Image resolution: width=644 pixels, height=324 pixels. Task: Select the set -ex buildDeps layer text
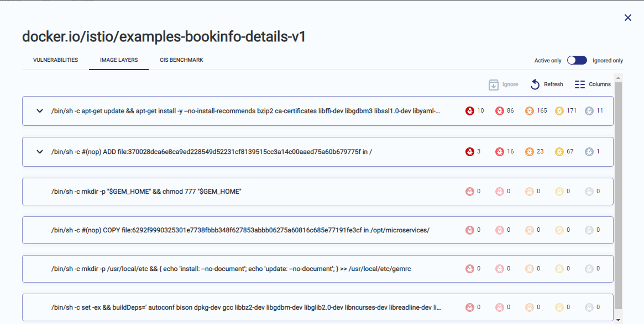[246, 307]
